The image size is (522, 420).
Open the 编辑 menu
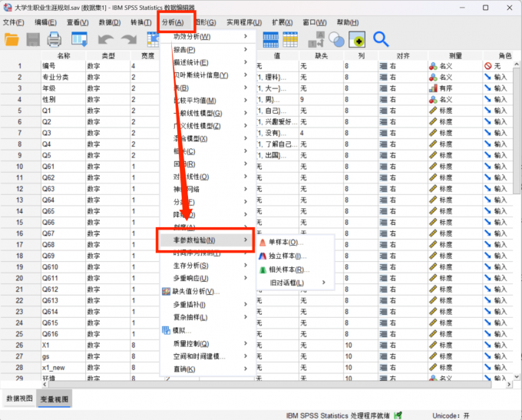coord(45,22)
